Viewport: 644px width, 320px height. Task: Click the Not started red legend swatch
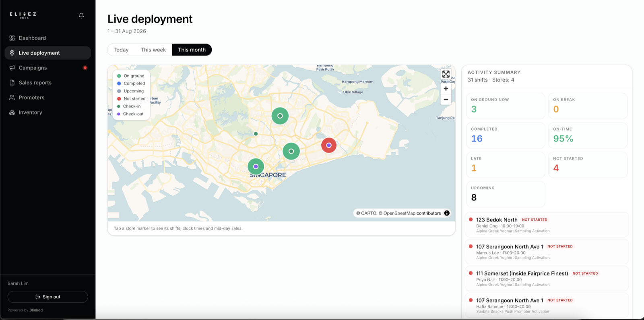coord(119,98)
